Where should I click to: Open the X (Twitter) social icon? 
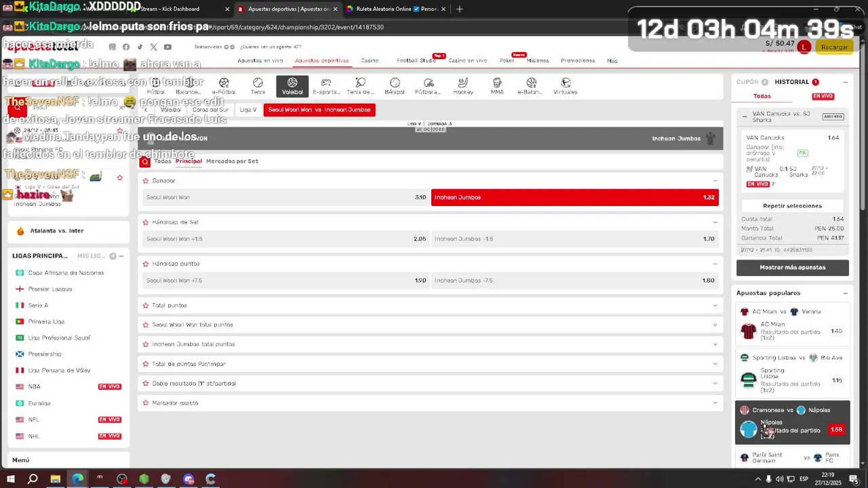[x=153, y=47]
